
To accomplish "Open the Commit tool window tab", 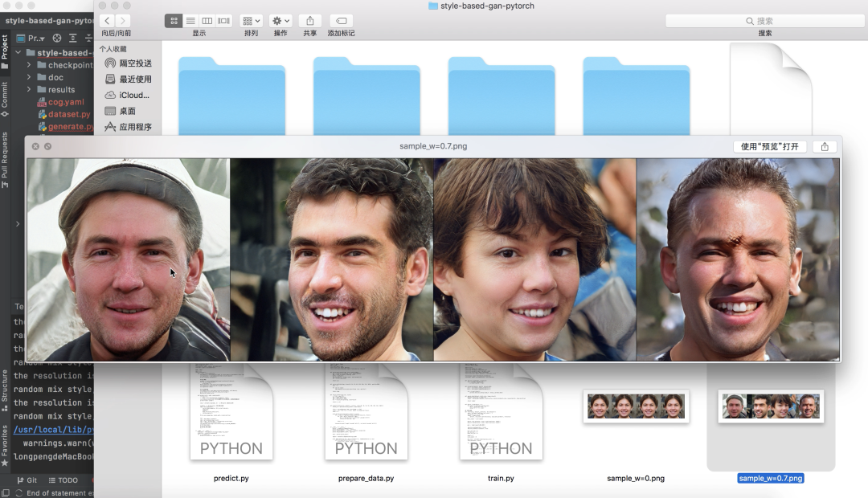I will [5, 99].
